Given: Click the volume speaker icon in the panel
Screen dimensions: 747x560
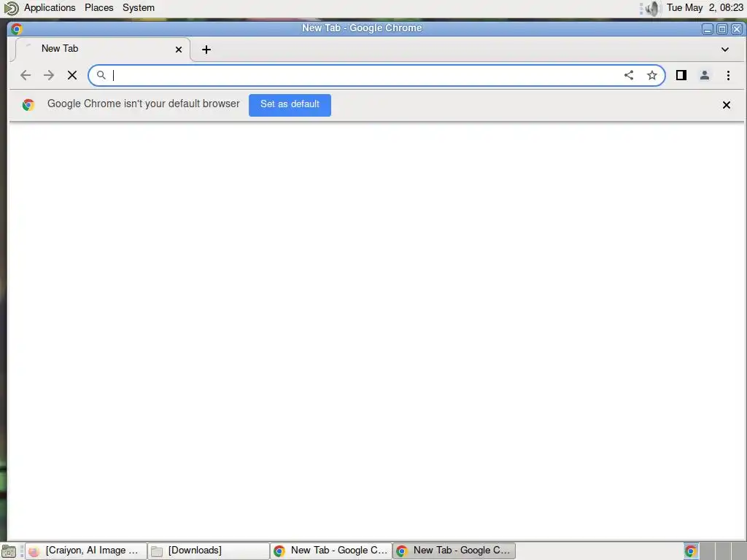Looking at the screenshot, I should click(653, 8).
